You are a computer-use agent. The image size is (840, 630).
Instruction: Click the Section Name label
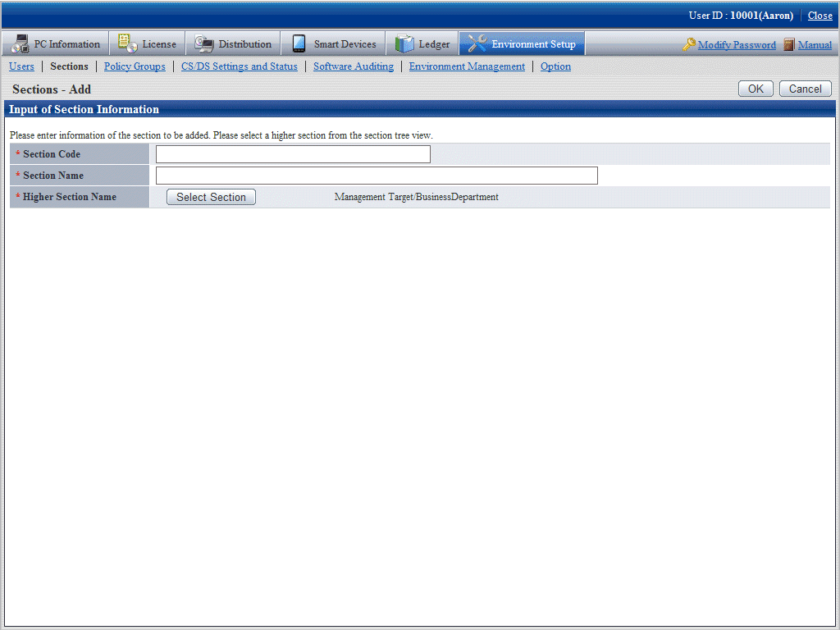[53, 176]
